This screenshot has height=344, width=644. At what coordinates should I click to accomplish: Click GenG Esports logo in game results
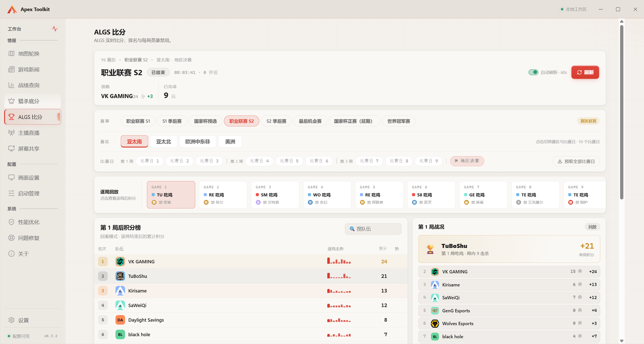tap(435, 311)
